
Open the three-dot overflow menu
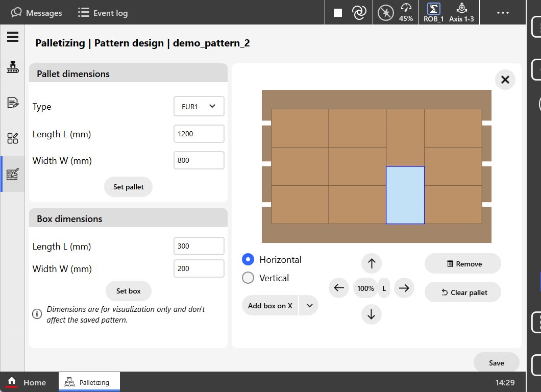503,13
